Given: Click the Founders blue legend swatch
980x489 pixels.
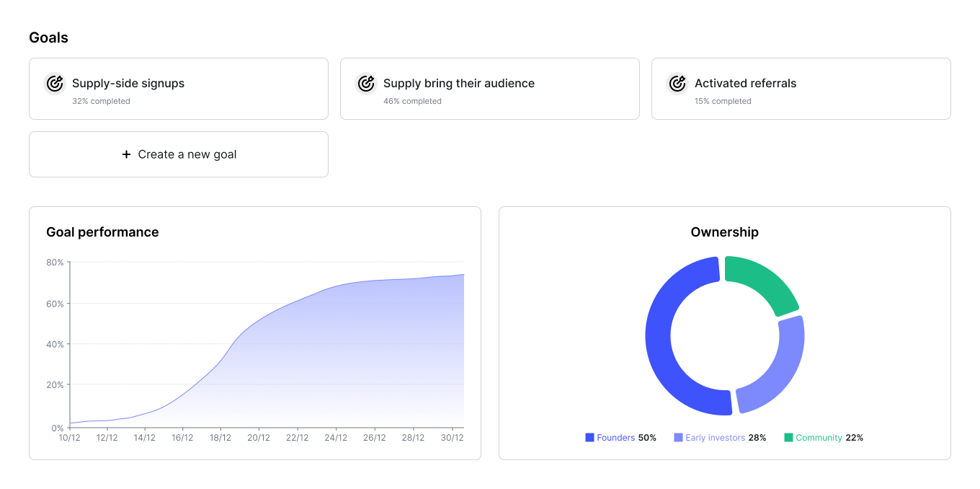Looking at the screenshot, I should (x=589, y=438).
